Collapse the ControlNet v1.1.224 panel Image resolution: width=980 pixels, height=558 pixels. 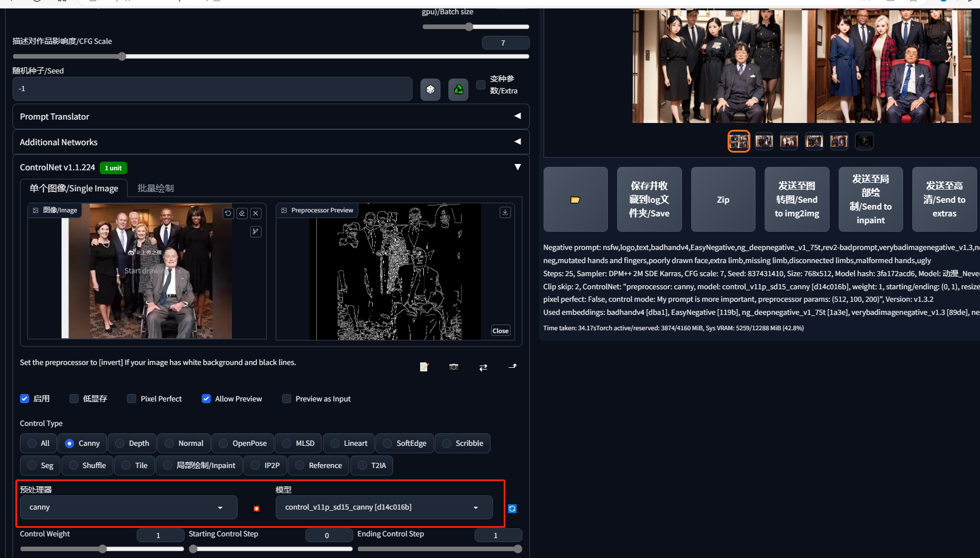click(517, 167)
